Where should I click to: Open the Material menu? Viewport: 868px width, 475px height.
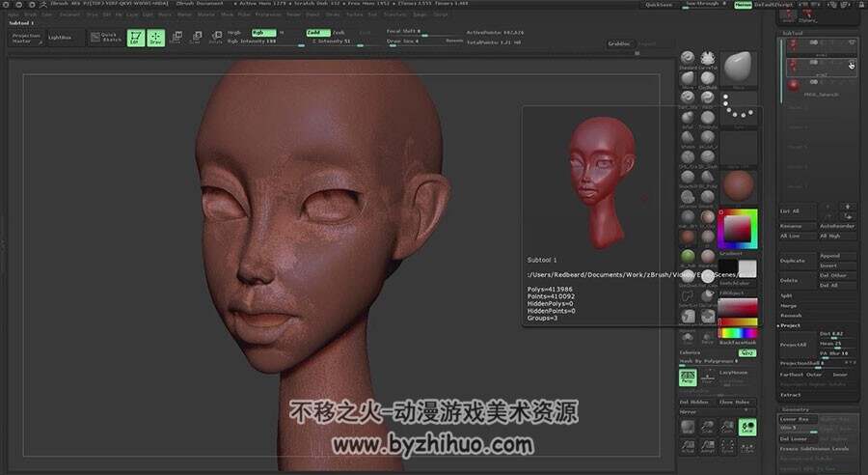[206, 14]
